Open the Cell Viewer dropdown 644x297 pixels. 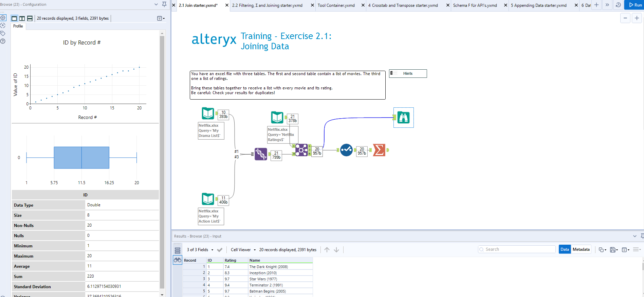click(243, 250)
